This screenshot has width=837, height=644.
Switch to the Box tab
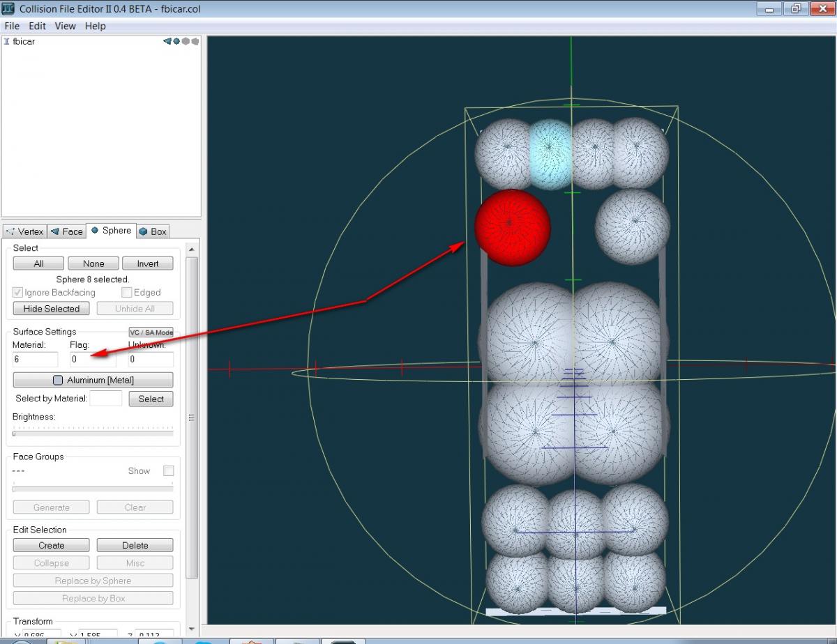(153, 231)
